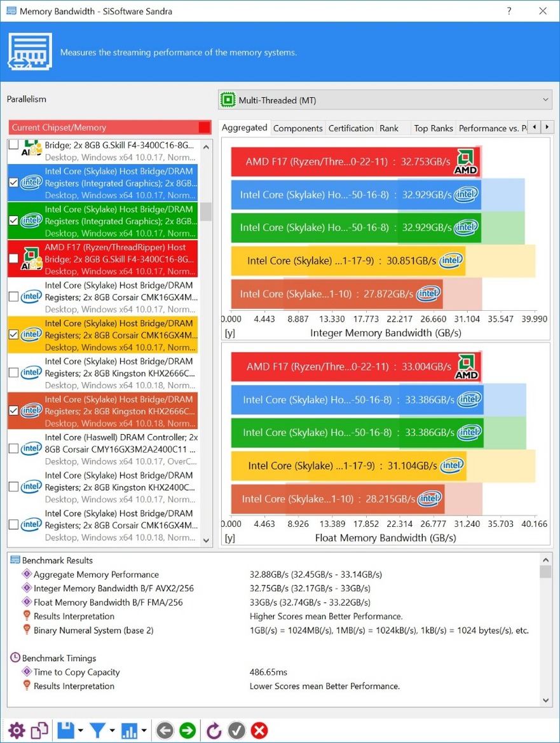Select the Rank tab
The height and width of the screenshot is (743, 560).
click(x=389, y=128)
